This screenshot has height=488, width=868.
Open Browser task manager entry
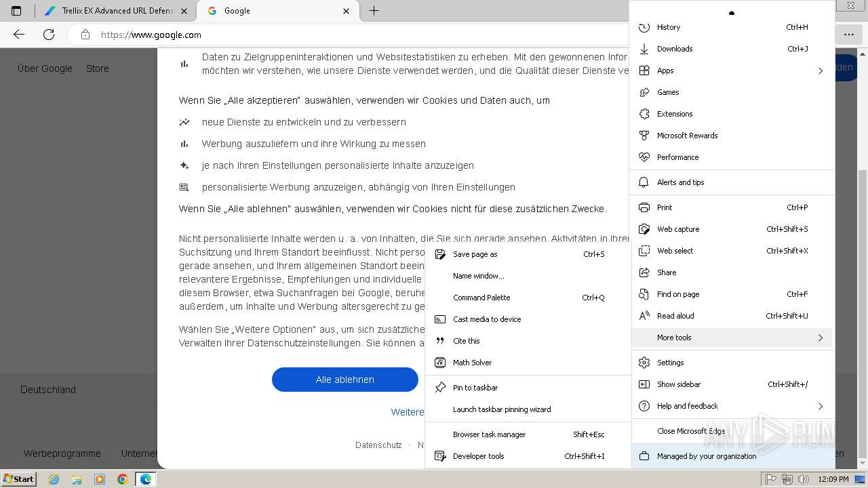(528, 434)
